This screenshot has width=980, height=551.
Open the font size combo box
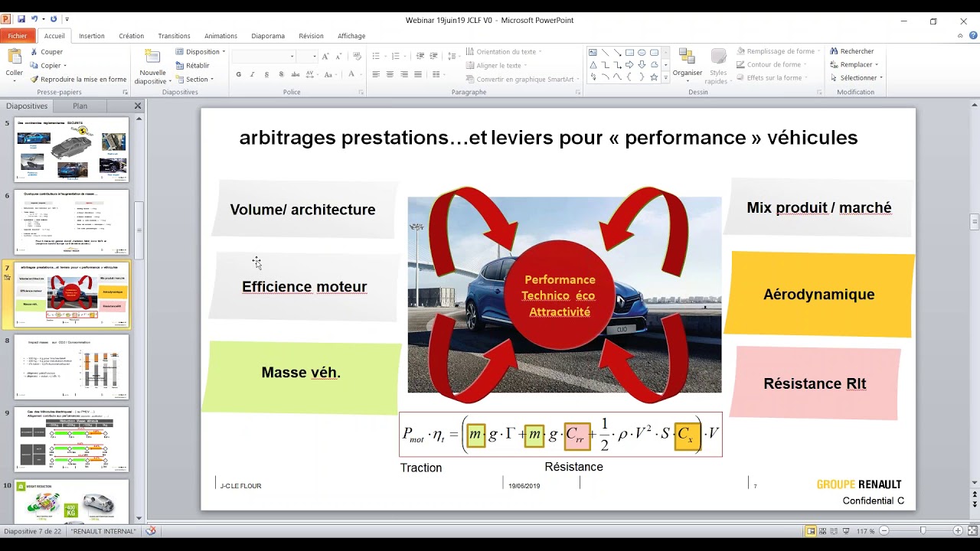(x=307, y=57)
